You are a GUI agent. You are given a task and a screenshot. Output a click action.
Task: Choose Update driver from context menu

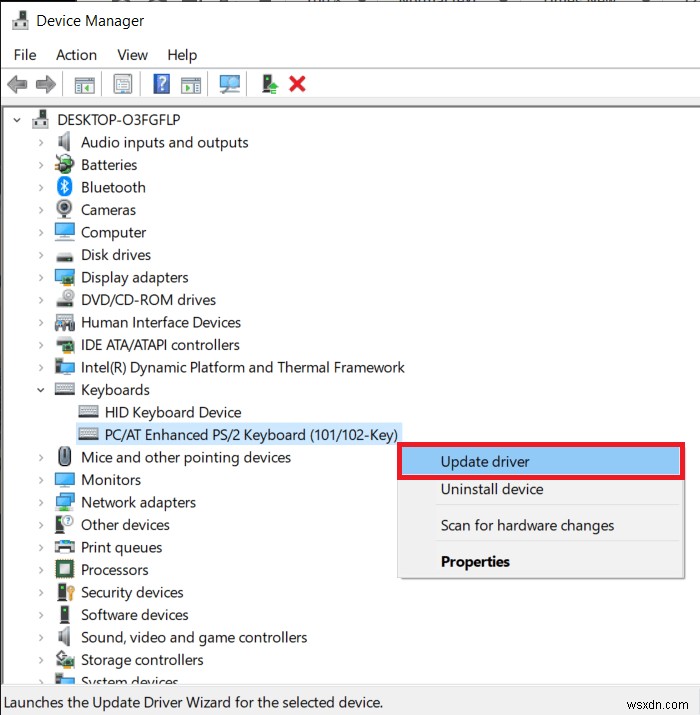tap(541, 461)
